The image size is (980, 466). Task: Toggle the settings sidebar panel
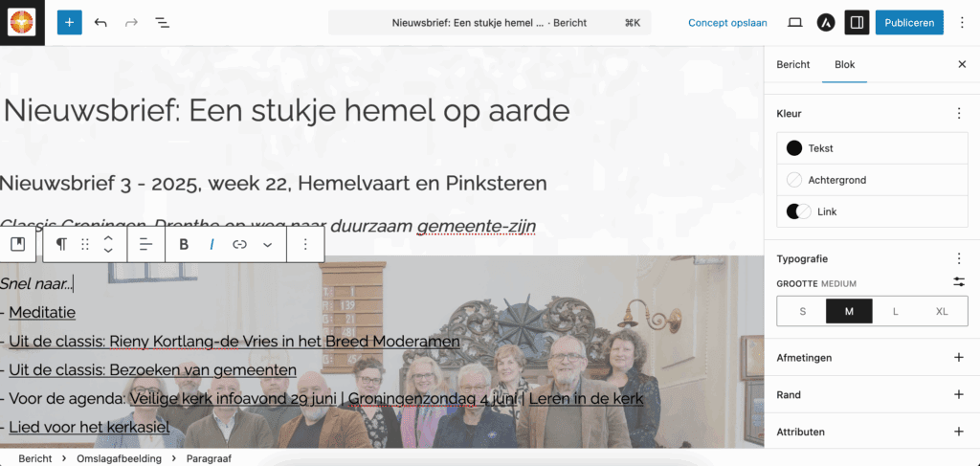tap(857, 22)
